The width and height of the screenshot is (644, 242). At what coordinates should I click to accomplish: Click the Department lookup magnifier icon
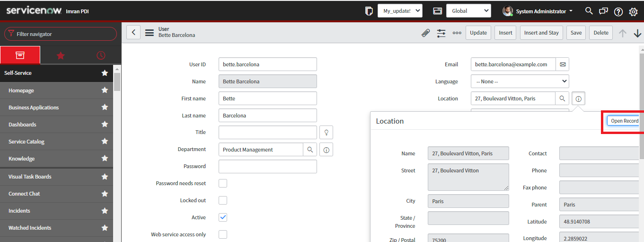[x=310, y=149]
